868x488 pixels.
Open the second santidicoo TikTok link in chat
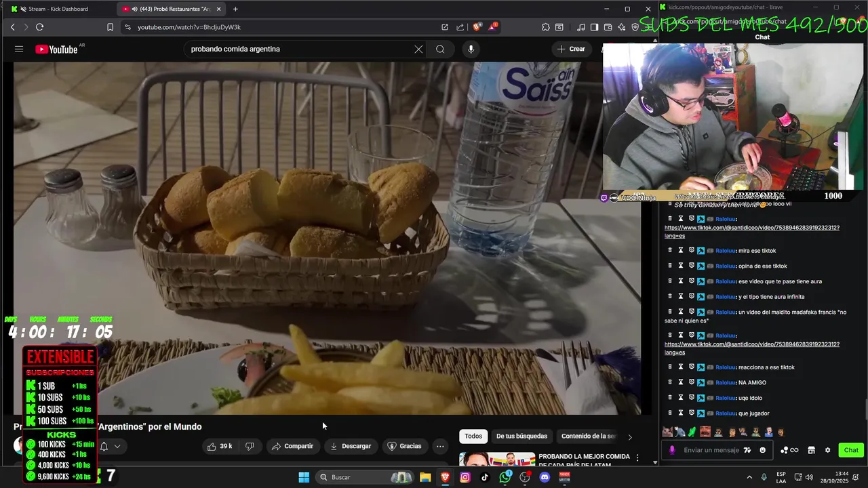752,348
